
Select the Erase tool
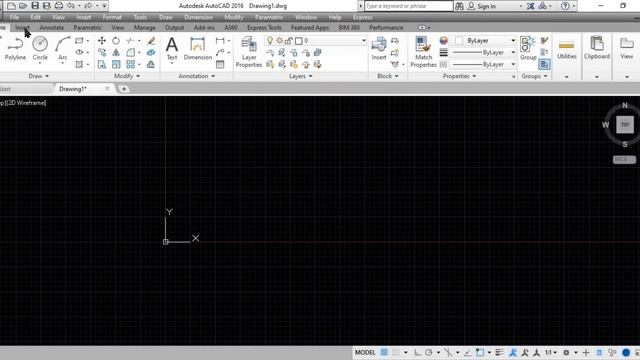(x=151, y=41)
